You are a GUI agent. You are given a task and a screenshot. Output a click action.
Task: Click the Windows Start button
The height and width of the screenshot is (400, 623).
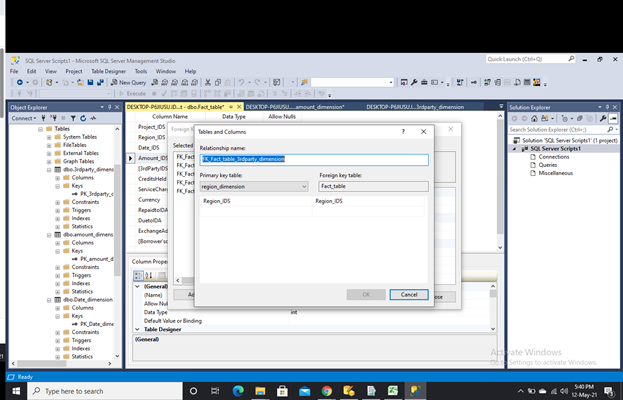tap(16, 391)
